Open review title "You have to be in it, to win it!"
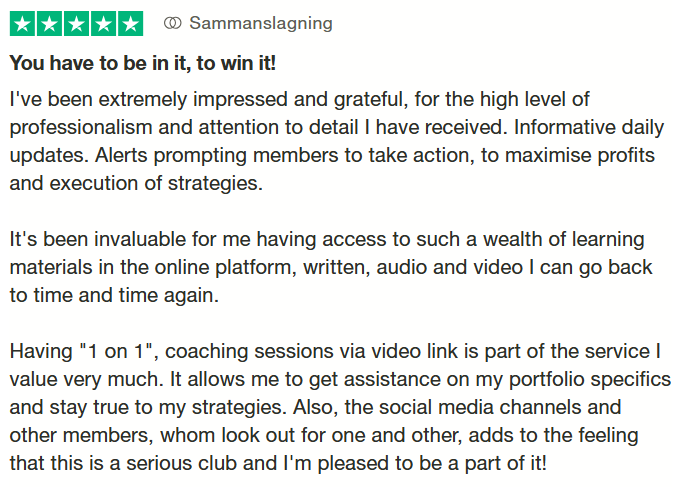 [143, 63]
